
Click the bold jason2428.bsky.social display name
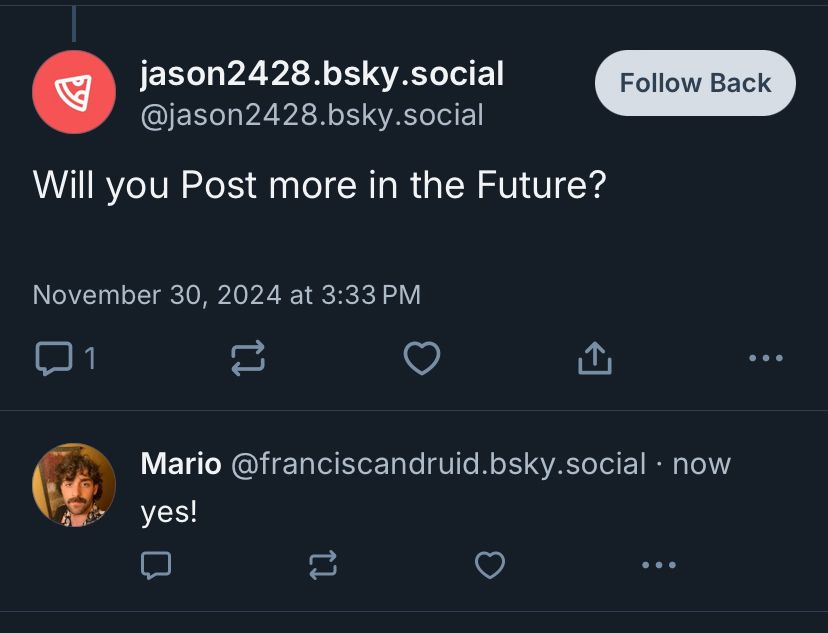coord(322,73)
